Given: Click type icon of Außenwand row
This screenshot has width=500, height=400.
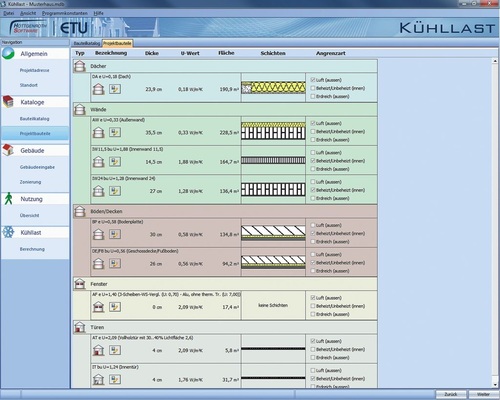Looking at the screenshot, I should point(98,132).
